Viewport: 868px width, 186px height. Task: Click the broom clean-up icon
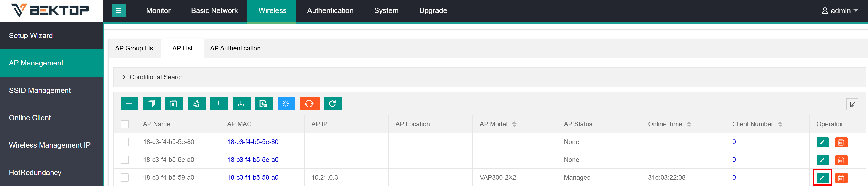tap(197, 104)
